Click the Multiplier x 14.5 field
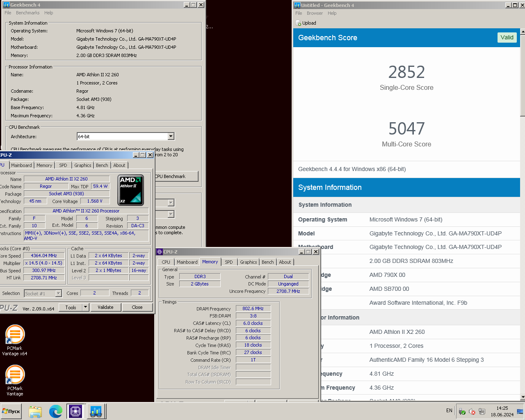 pos(44,263)
